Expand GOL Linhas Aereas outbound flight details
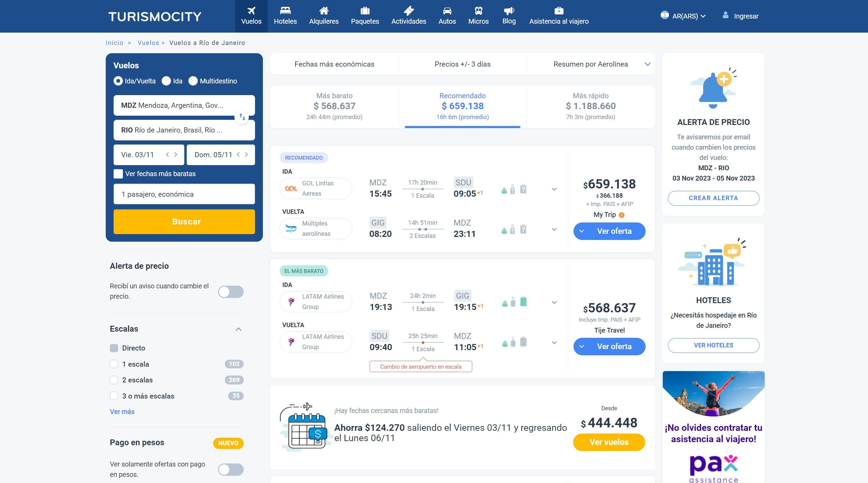Viewport: 868px width, 483px height. click(554, 189)
